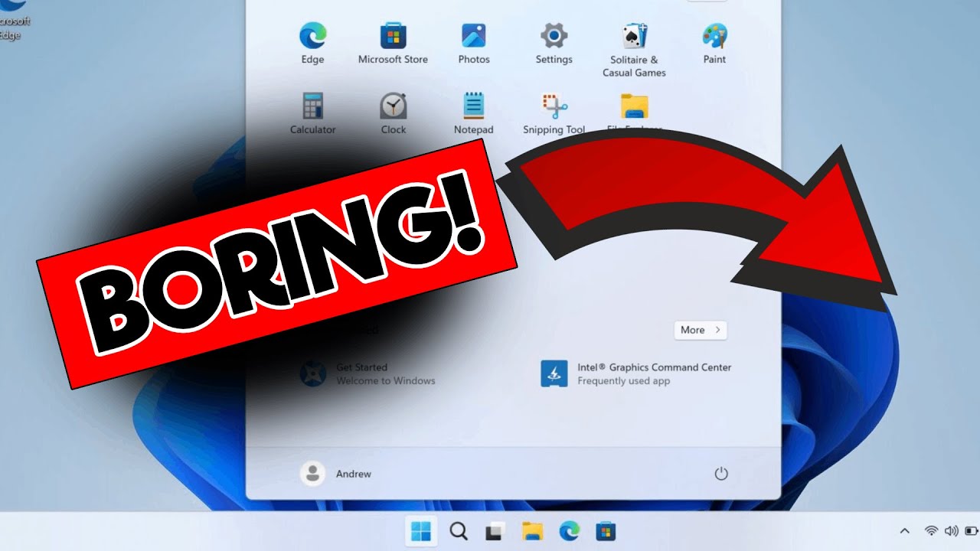Screen dimensions: 980x551
Task: Open File Explorer in pinned apps
Action: pos(634,112)
